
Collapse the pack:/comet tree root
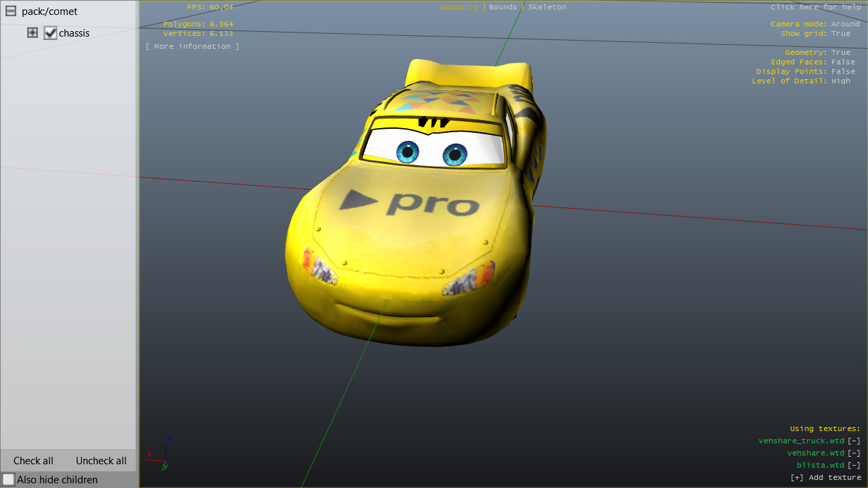[x=11, y=11]
